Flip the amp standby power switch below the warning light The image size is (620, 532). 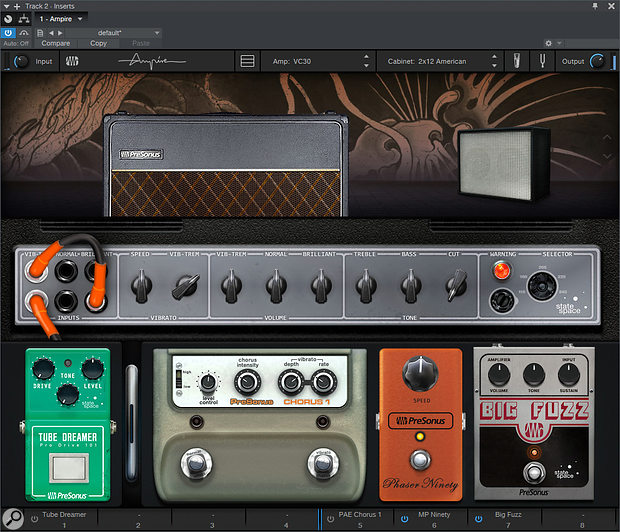(x=502, y=301)
